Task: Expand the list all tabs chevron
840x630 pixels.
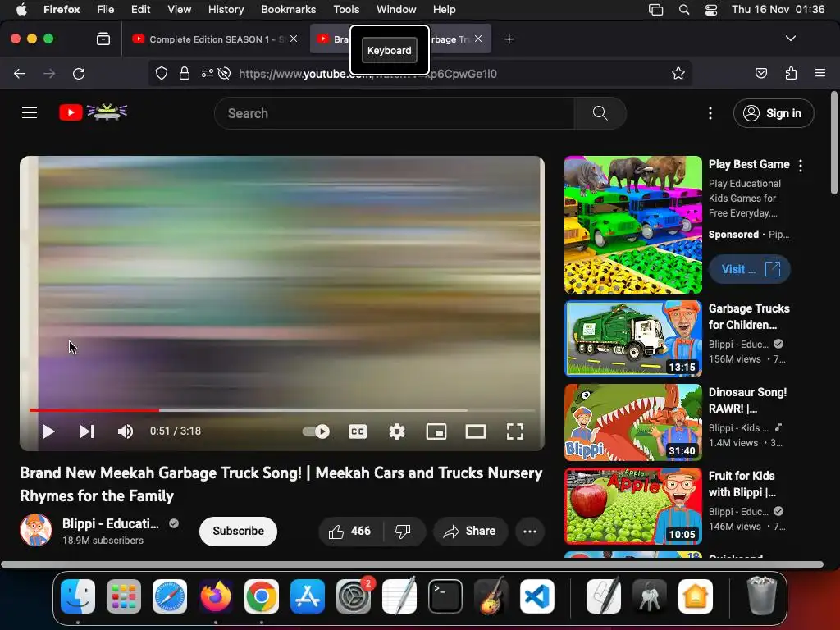Action: [790, 39]
